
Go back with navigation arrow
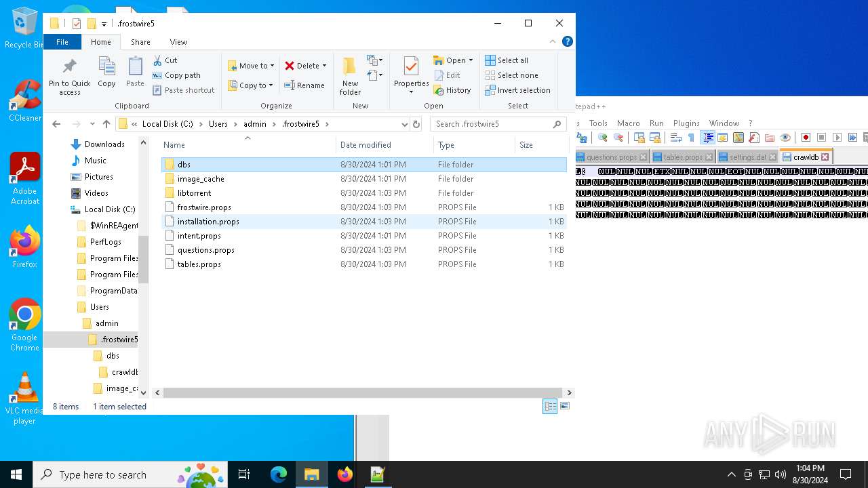tap(56, 124)
